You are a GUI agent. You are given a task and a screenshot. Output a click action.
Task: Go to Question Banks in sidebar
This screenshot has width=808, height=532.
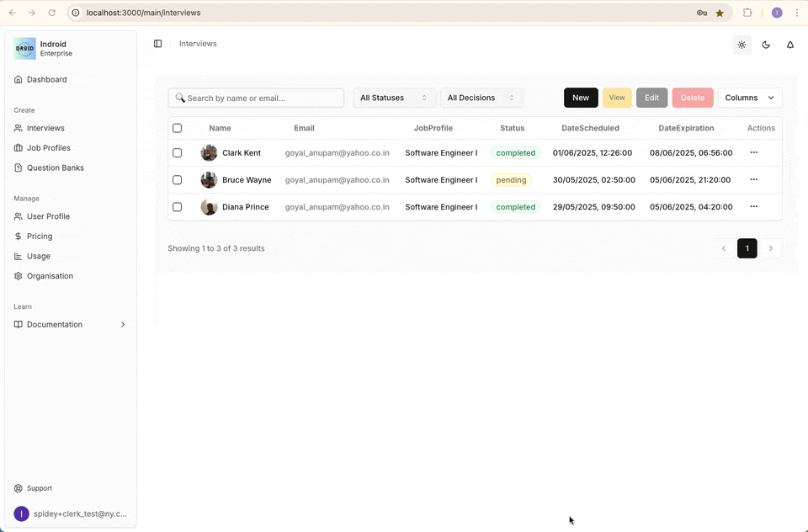[x=56, y=168]
